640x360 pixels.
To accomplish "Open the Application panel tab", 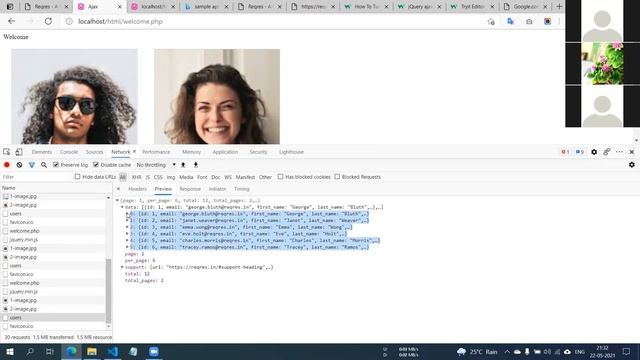I will [x=225, y=152].
